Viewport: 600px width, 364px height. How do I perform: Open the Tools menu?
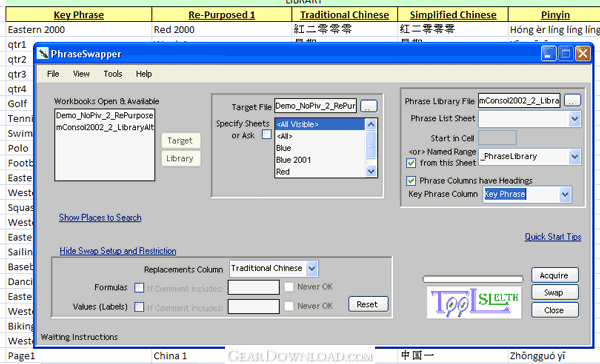(112, 74)
